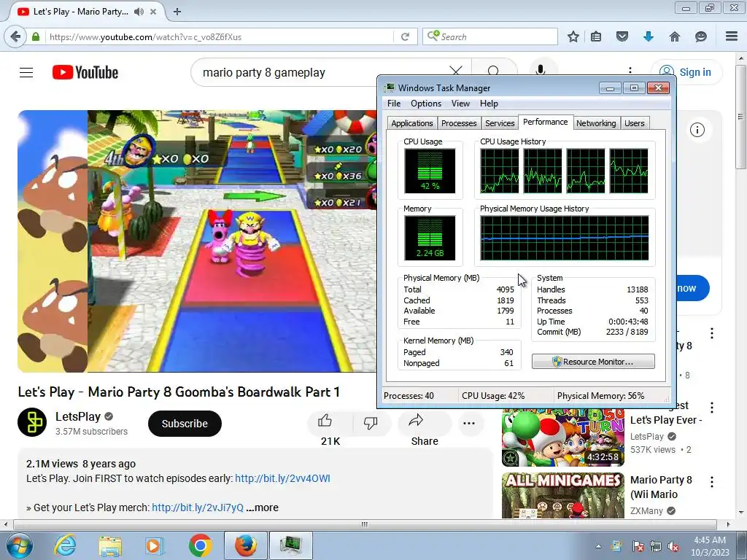Switch to the Applications tab

tap(412, 123)
